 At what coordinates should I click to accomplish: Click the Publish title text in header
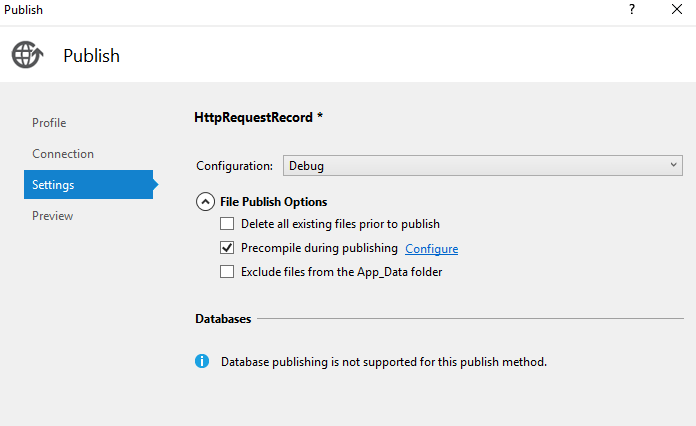[91, 56]
